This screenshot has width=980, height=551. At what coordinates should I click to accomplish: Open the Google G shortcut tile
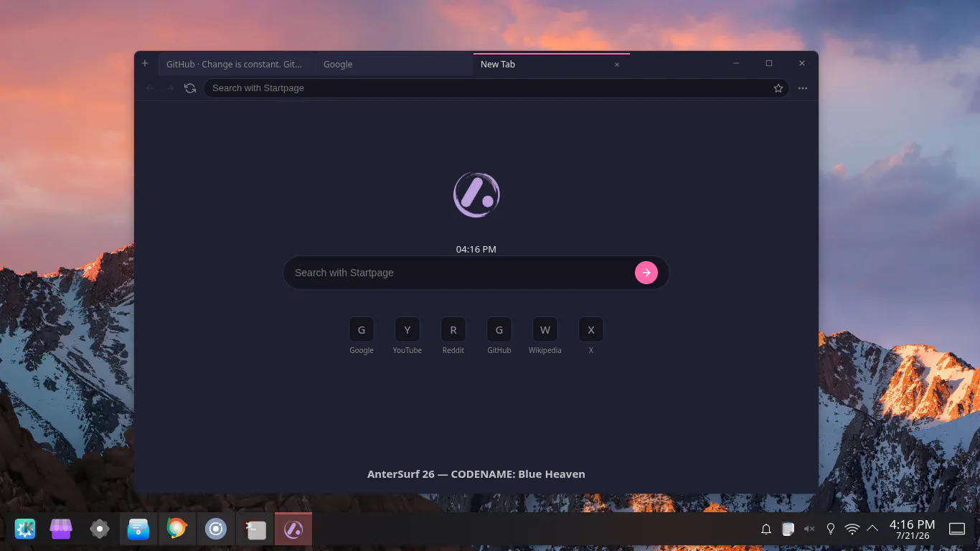click(362, 330)
